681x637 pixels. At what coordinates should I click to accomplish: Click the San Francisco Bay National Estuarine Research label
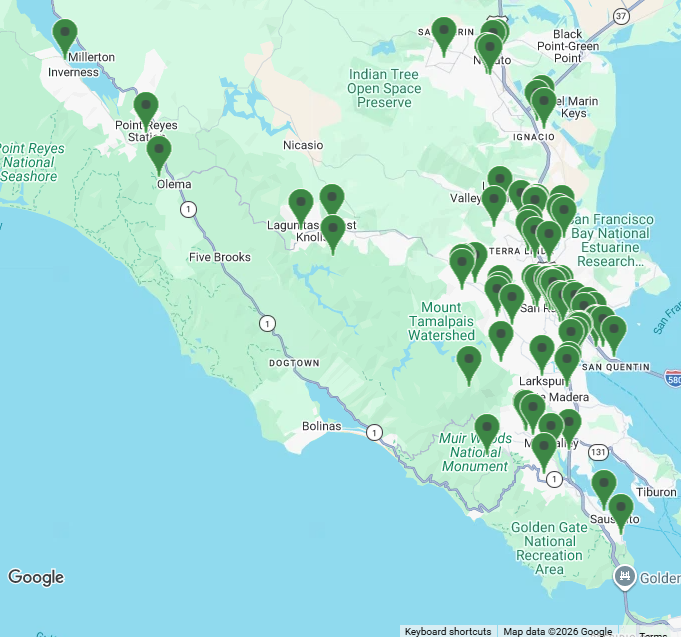pos(611,241)
